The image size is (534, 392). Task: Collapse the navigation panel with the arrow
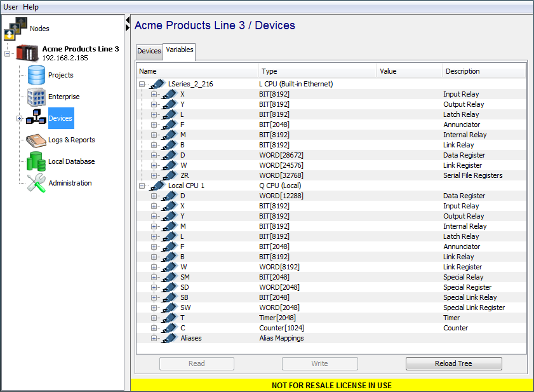point(127,20)
